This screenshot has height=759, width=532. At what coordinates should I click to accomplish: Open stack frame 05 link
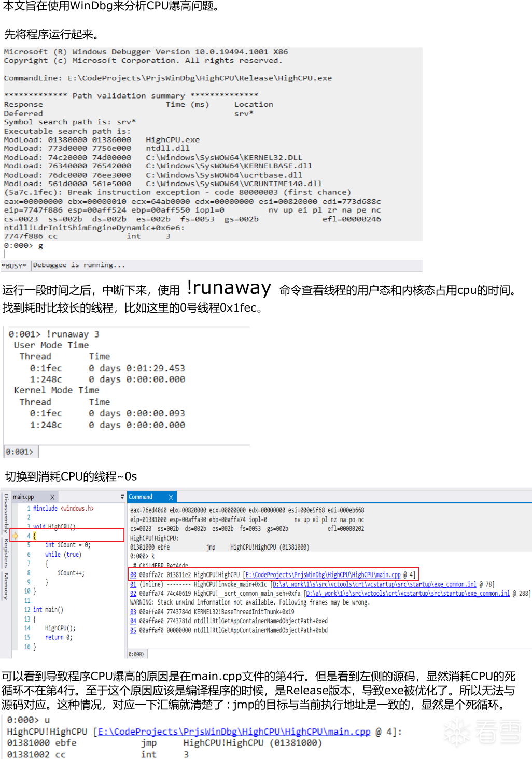coord(133,630)
